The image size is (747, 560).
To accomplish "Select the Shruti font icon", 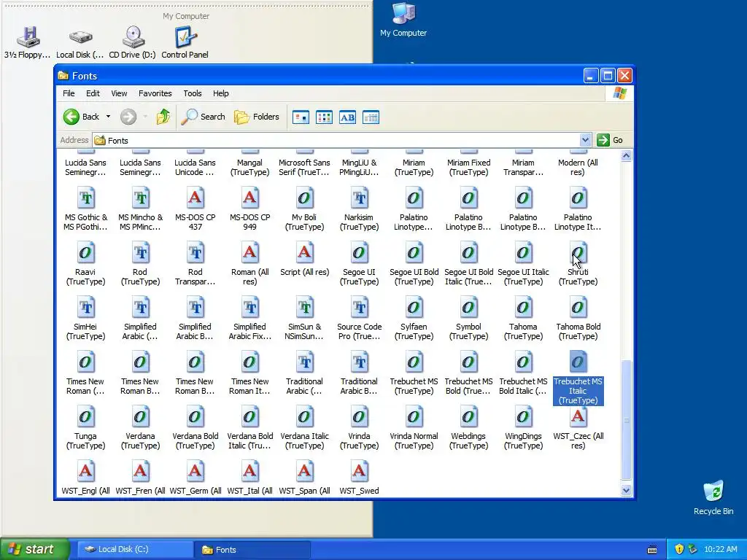I will point(578,253).
